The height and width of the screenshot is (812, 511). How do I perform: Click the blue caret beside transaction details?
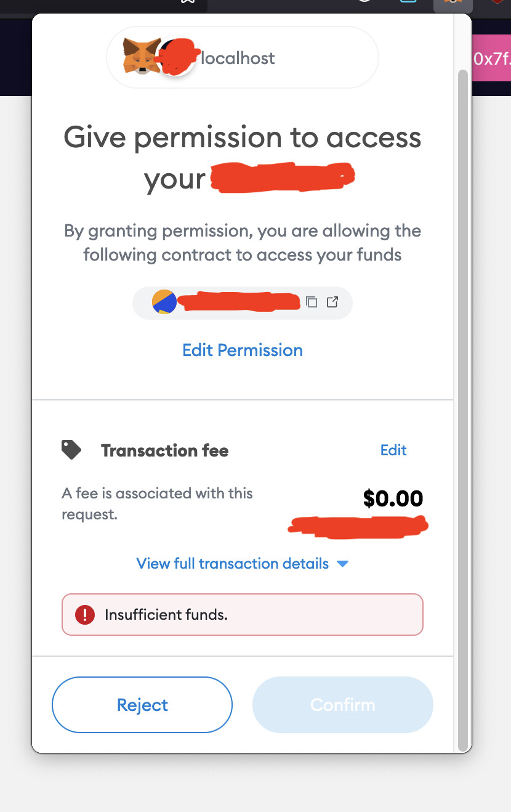click(343, 564)
